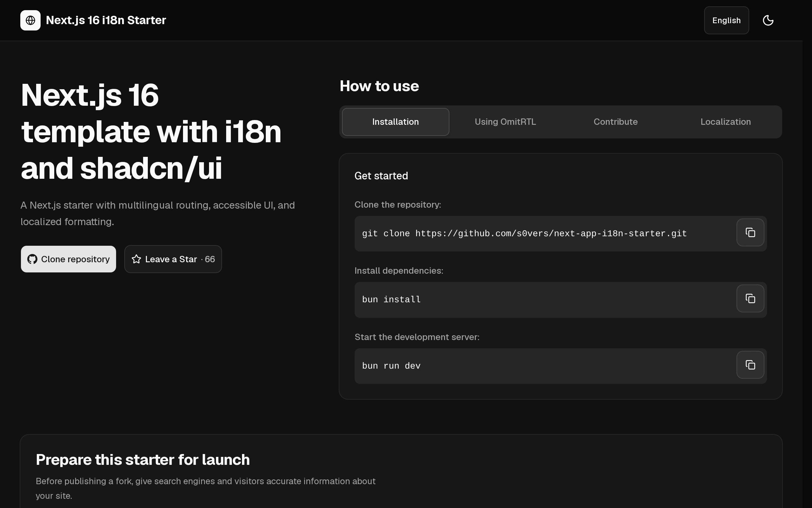Switch to the Using OmitRTL tab
Viewport: 812px width, 508px height.
click(x=505, y=122)
